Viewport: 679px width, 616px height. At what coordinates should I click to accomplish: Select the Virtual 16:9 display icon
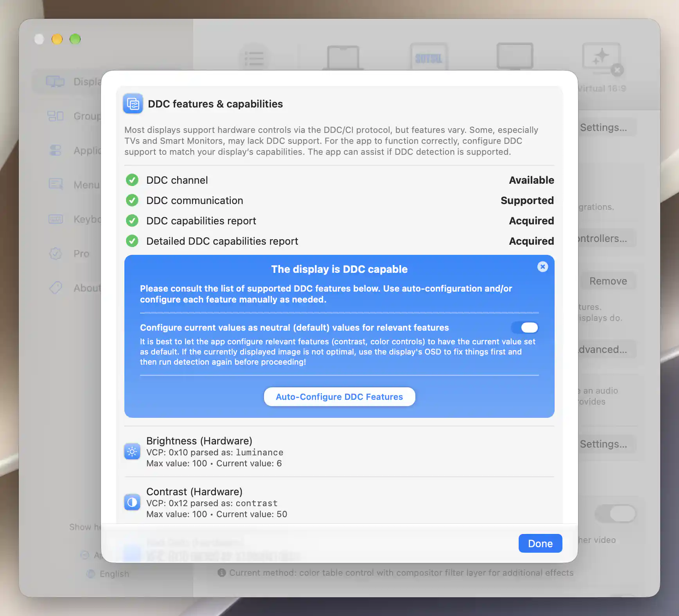click(602, 59)
